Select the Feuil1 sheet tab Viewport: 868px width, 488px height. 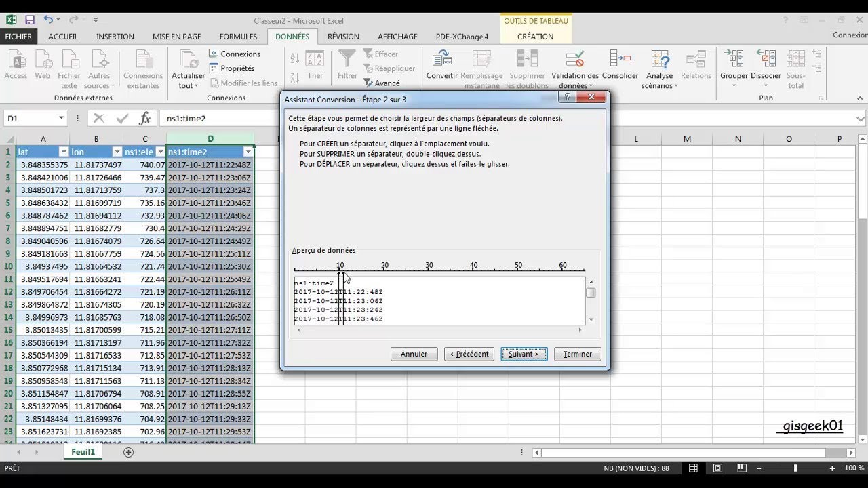(83, 452)
